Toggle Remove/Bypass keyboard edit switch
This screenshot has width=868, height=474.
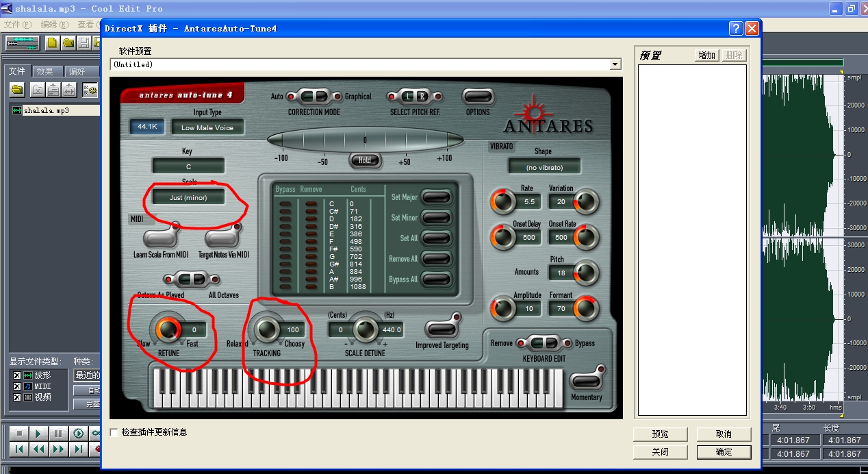[x=544, y=342]
